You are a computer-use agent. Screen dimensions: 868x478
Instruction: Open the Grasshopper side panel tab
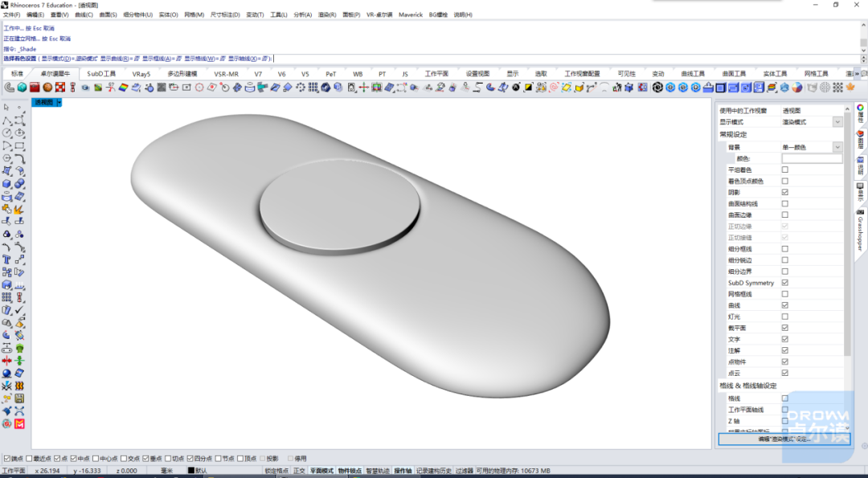[860, 231]
